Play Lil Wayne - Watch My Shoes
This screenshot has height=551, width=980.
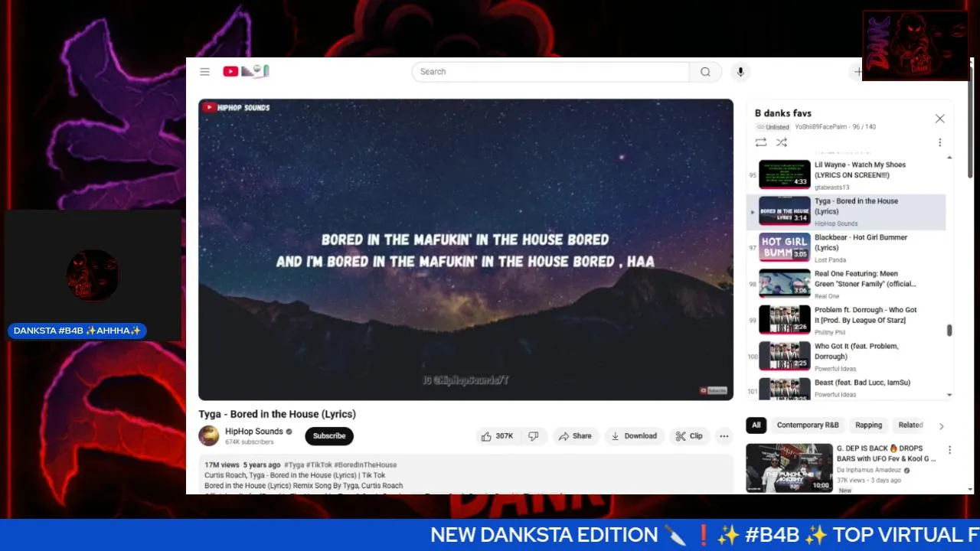[x=846, y=175]
